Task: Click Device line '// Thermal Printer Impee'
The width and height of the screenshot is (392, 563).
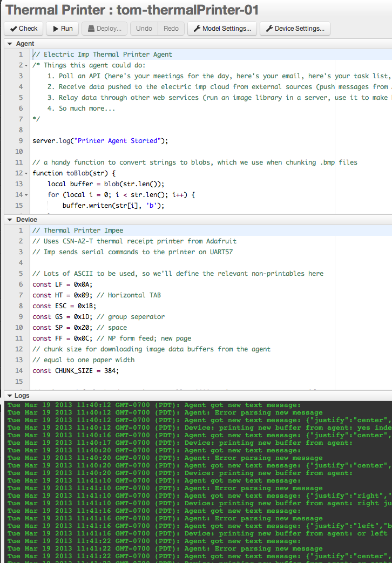Action: tap(78, 230)
